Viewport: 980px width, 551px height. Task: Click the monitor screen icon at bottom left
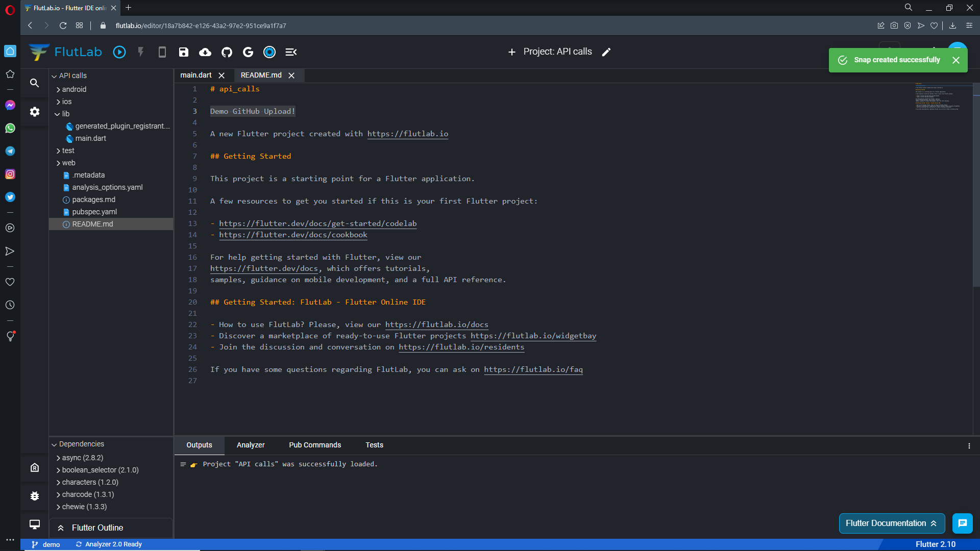(35, 524)
